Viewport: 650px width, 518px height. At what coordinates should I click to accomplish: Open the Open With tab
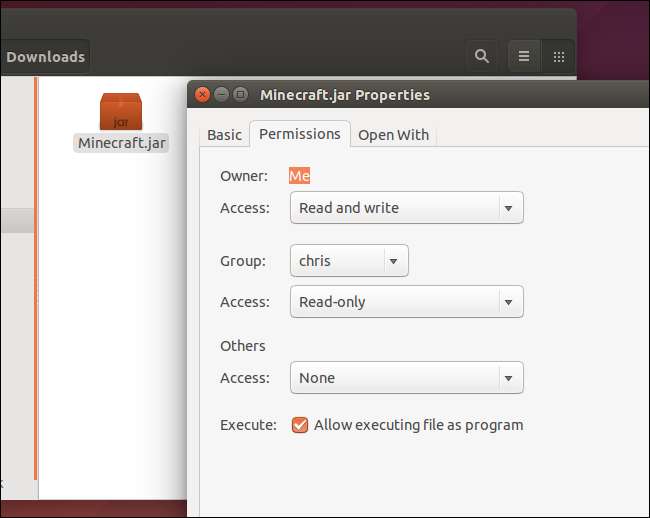tap(393, 135)
